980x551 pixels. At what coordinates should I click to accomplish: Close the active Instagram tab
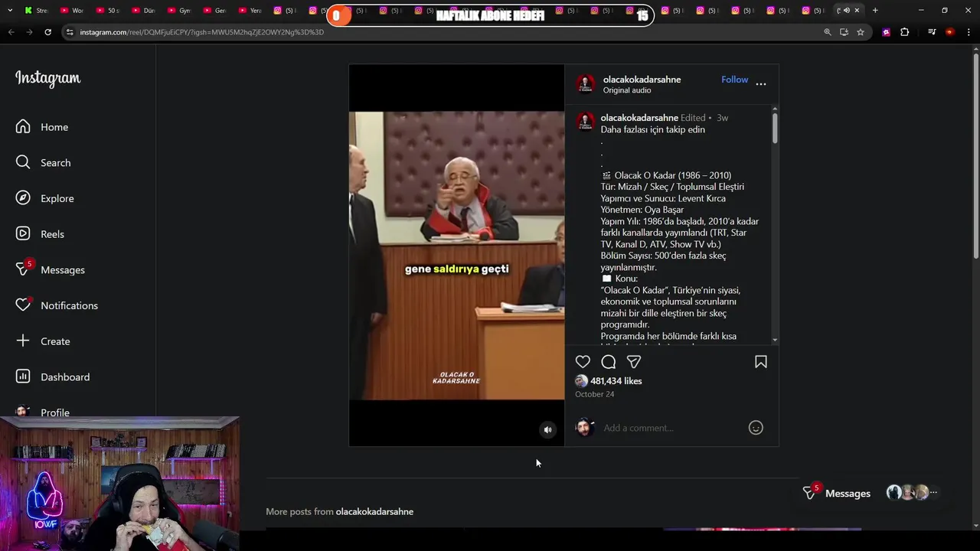pyautogui.click(x=857, y=11)
